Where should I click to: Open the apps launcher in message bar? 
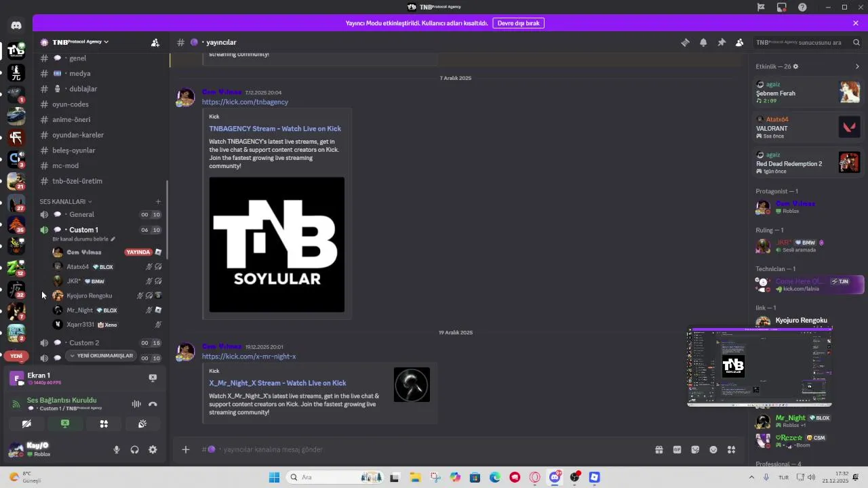pos(731,449)
